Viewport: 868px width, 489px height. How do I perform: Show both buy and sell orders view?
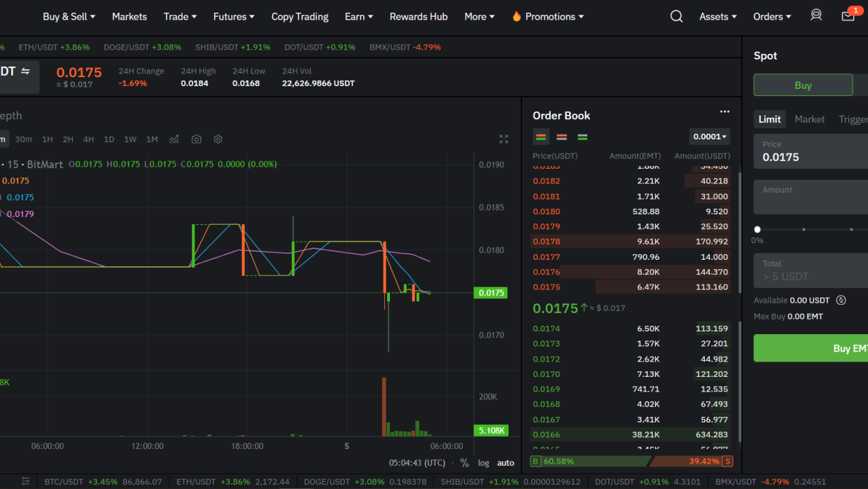(x=541, y=137)
